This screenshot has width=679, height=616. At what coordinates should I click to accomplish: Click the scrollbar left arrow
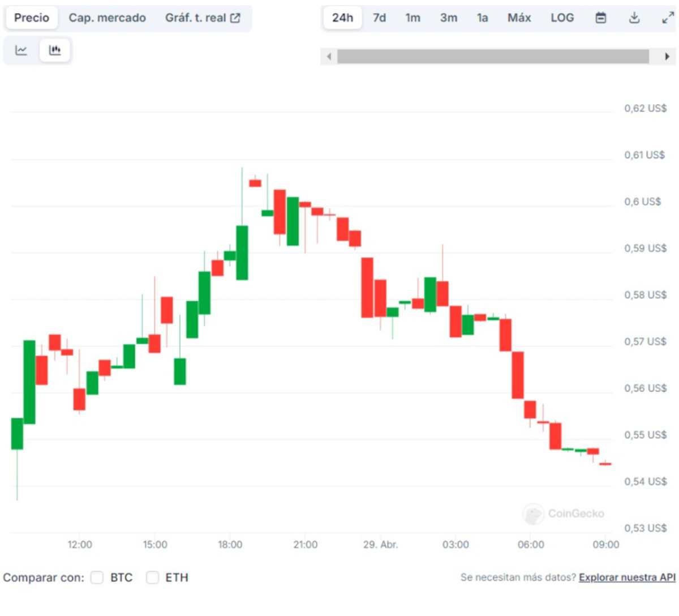(x=329, y=56)
